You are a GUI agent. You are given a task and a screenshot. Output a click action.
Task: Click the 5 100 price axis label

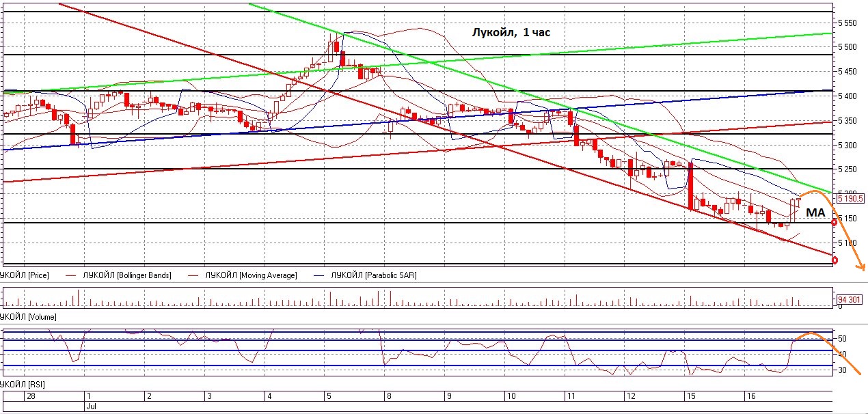(847, 243)
